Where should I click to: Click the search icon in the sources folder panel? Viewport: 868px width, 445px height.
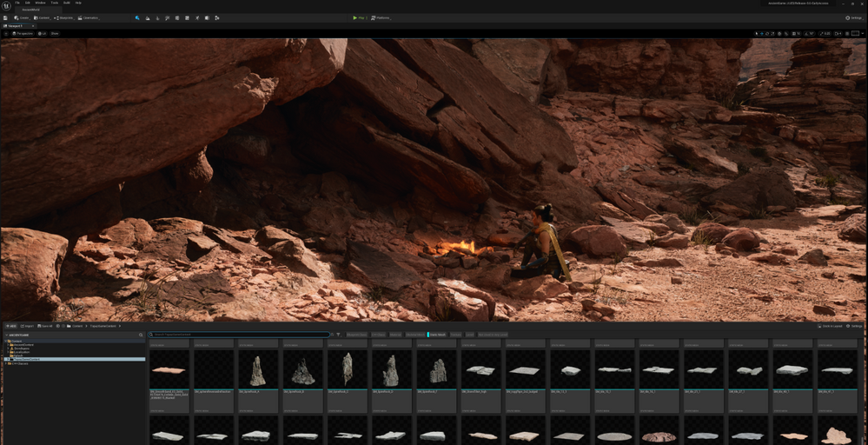[141, 335]
